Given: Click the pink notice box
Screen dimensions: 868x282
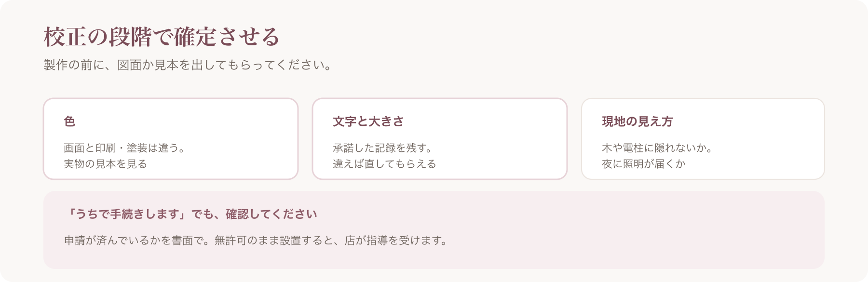Looking at the screenshot, I should tap(434, 230).
